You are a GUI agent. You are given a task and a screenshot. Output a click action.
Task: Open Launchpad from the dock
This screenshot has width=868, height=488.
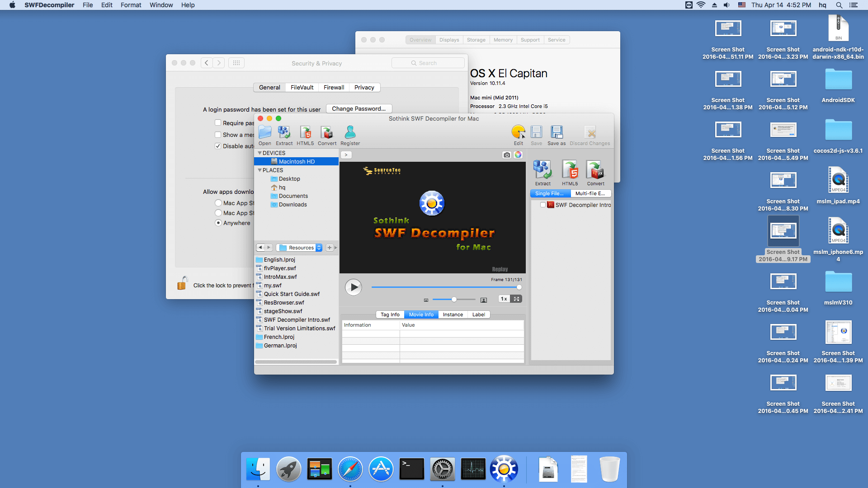coord(289,469)
